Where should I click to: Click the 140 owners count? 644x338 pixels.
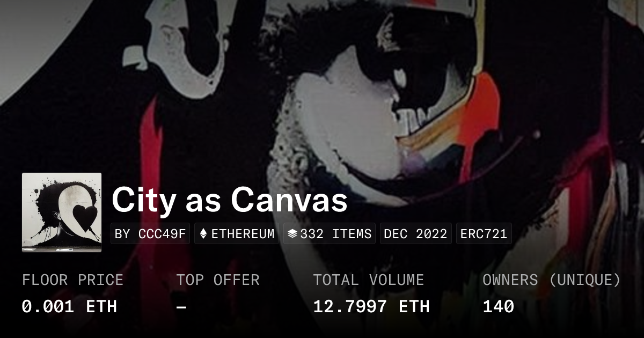point(499,306)
